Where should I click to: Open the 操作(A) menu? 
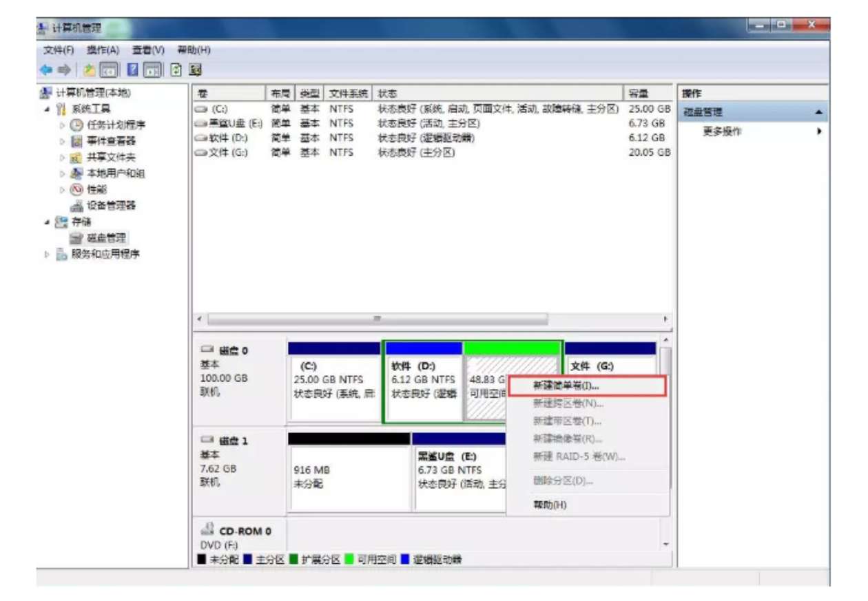(x=103, y=50)
